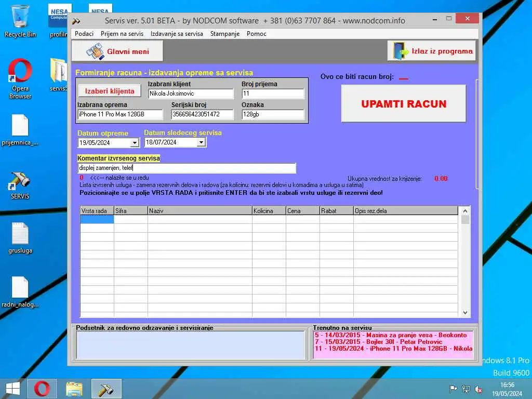Click the Glavni meni button

(117, 51)
